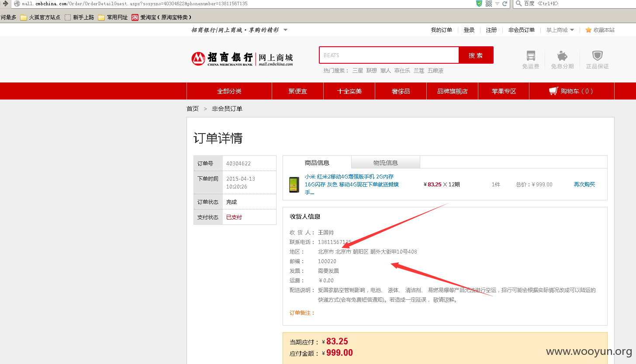Click hot search term 兰蔻

(x=419, y=71)
